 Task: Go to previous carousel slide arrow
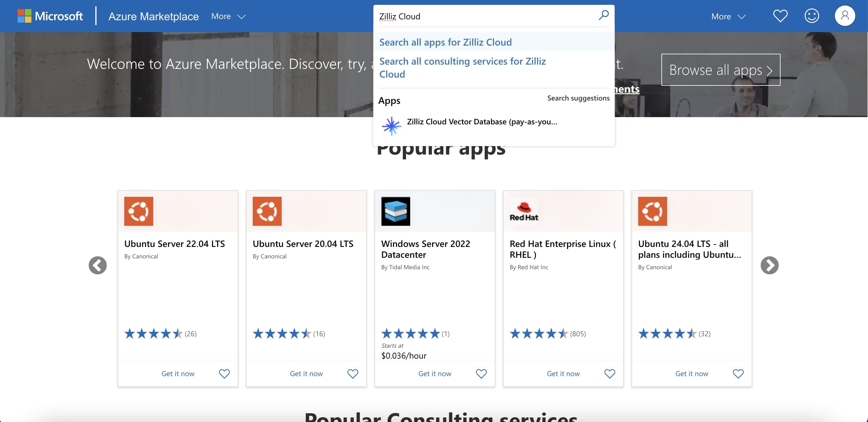[98, 265]
